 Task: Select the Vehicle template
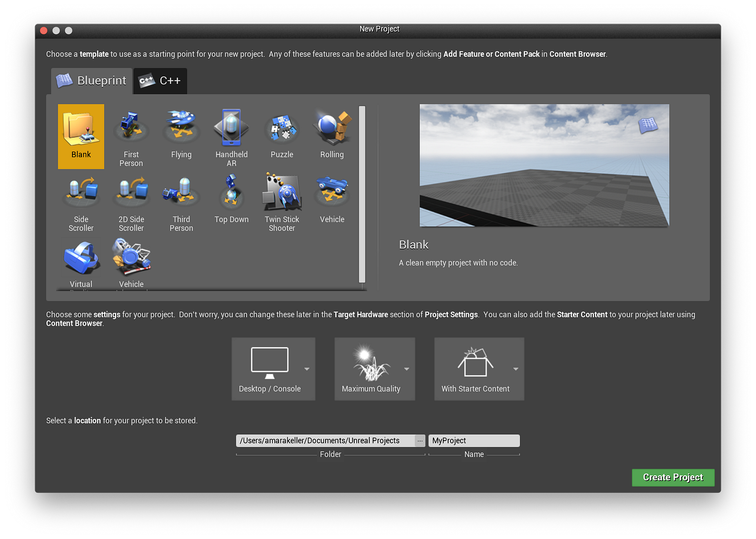[x=332, y=201]
